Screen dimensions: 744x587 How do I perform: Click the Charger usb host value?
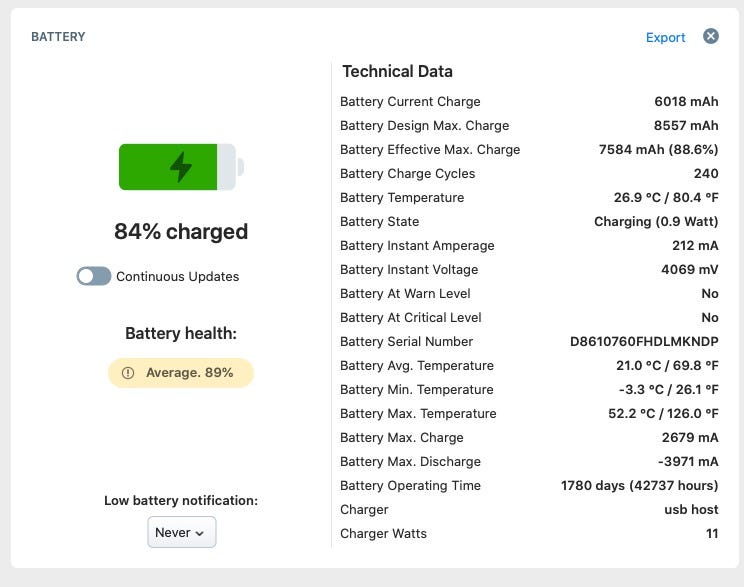point(691,509)
